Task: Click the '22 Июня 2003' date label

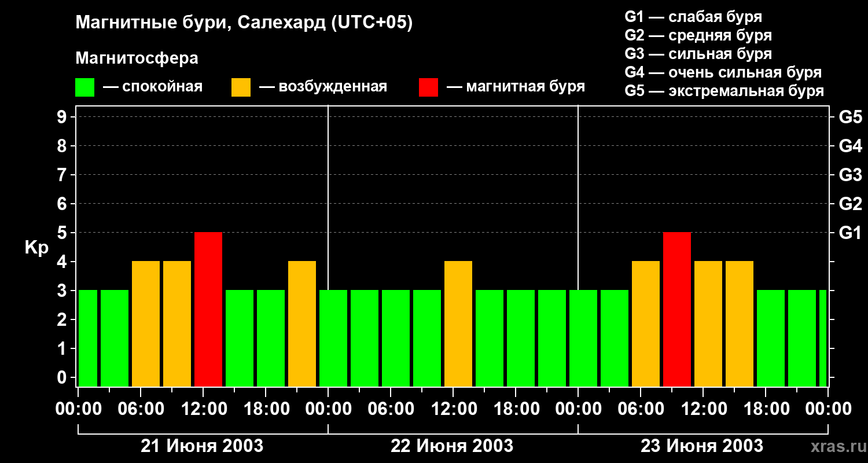Action: [x=452, y=446]
